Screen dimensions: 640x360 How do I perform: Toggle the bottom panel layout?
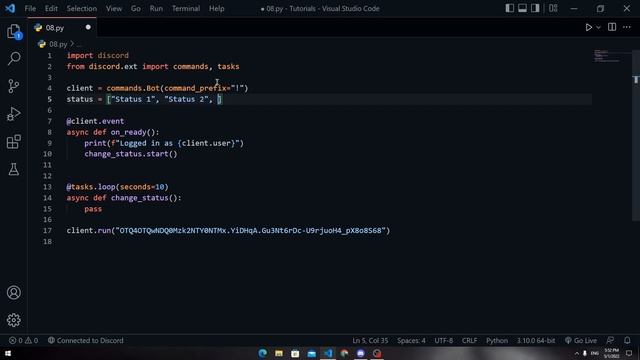tap(522, 8)
